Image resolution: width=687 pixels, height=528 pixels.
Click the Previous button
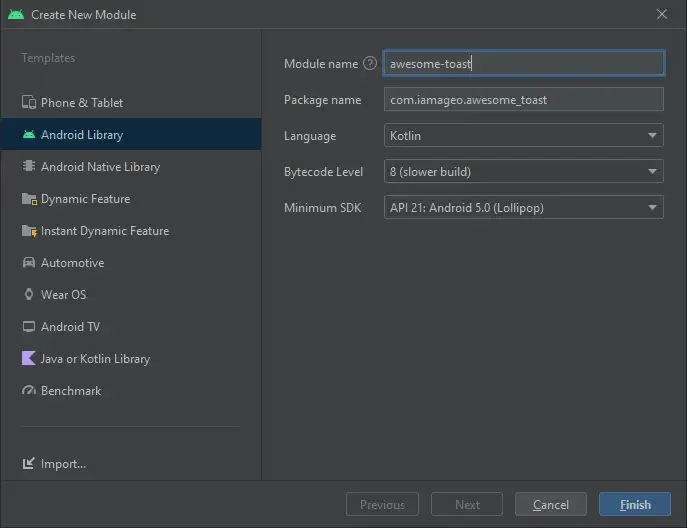[382, 504]
